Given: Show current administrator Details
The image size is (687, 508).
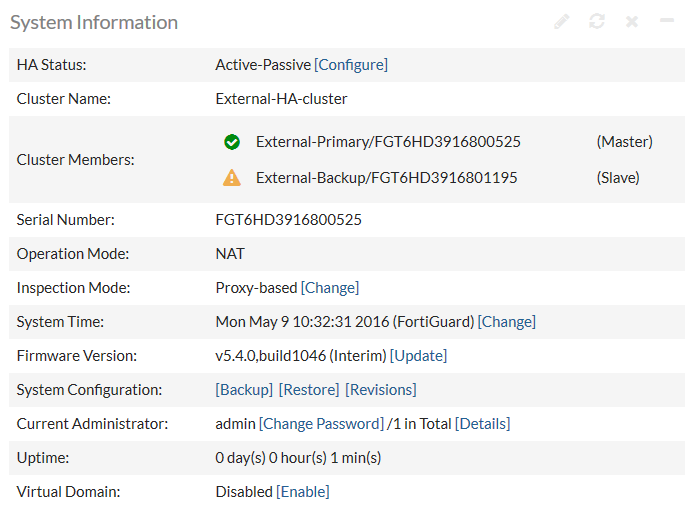Looking at the screenshot, I should 482,423.
